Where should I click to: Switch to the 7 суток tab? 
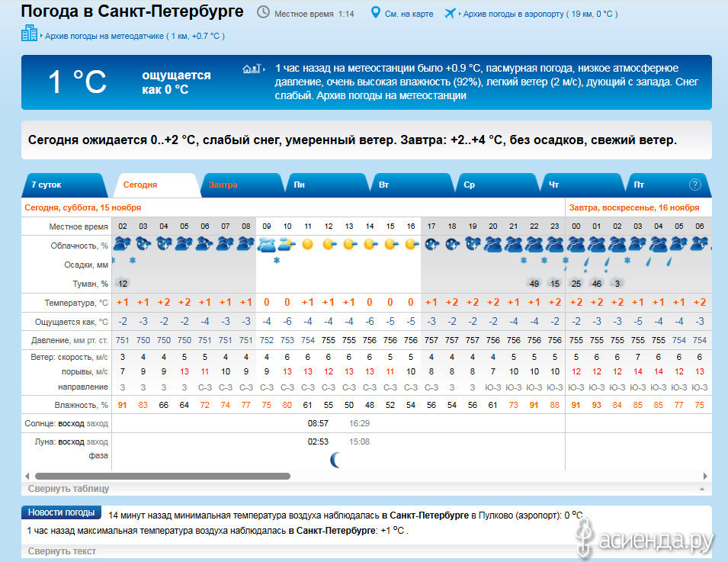tap(47, 185)
